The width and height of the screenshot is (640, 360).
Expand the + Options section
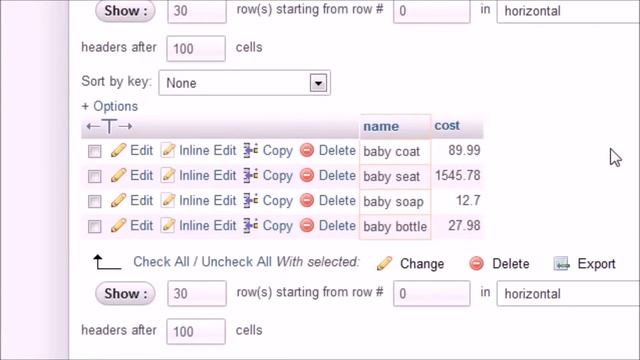point(110,107)
